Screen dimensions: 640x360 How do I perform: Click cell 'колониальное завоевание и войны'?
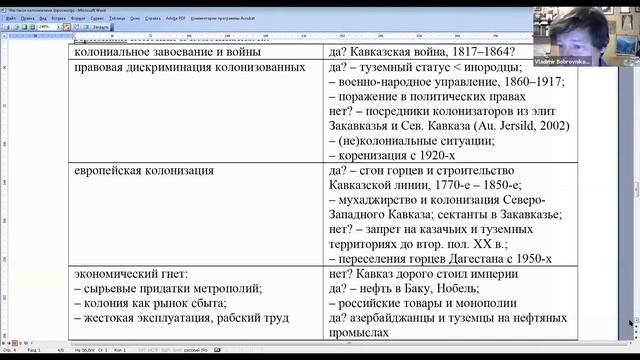(167, 52)
